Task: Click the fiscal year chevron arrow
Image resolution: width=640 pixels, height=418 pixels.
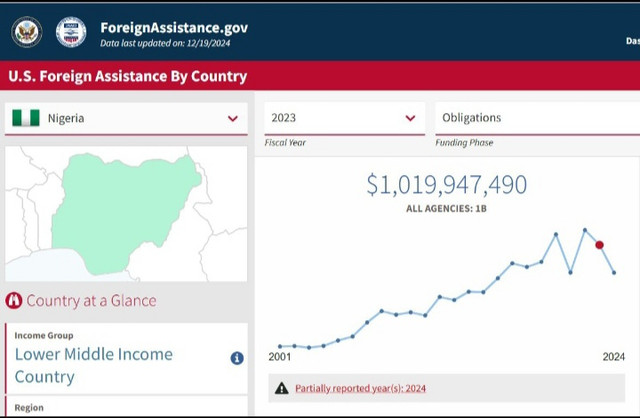Action: (410, 118)
